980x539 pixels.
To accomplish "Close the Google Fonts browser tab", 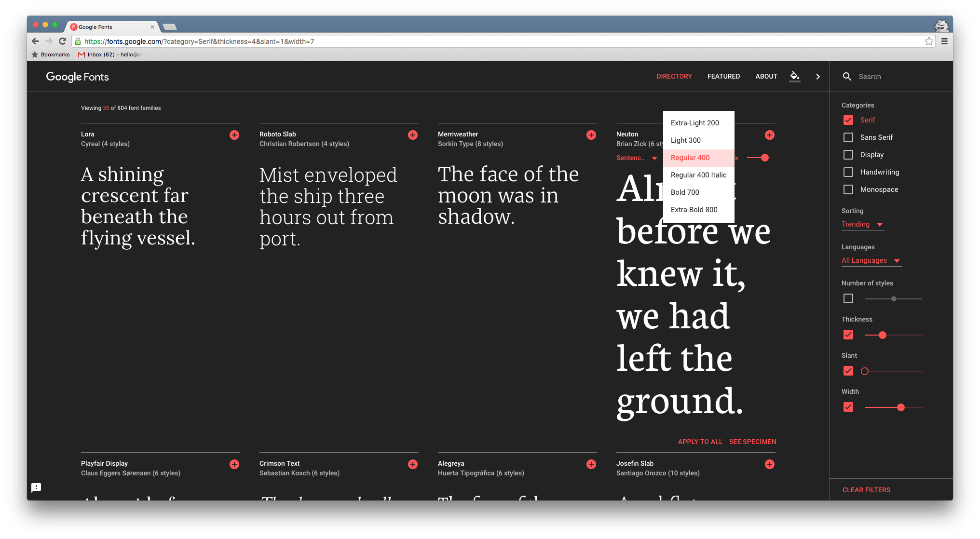I will pyautogui.click(x=152, y=27).
